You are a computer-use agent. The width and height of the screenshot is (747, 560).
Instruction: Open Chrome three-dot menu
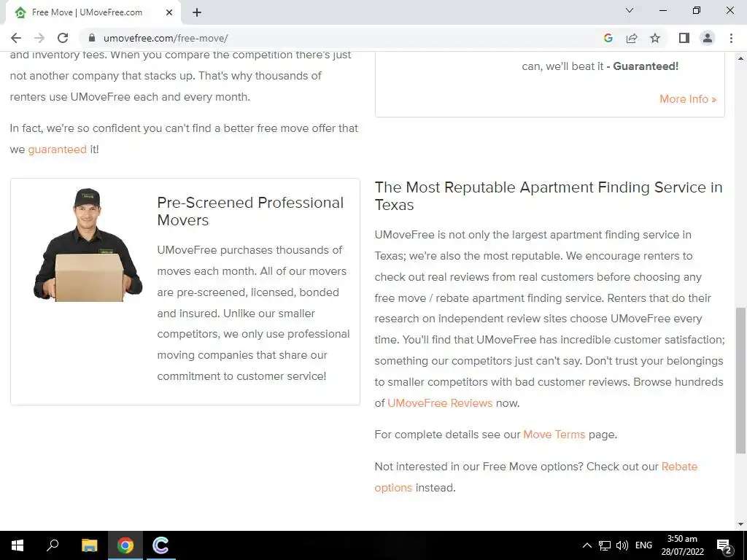point(731,38)
